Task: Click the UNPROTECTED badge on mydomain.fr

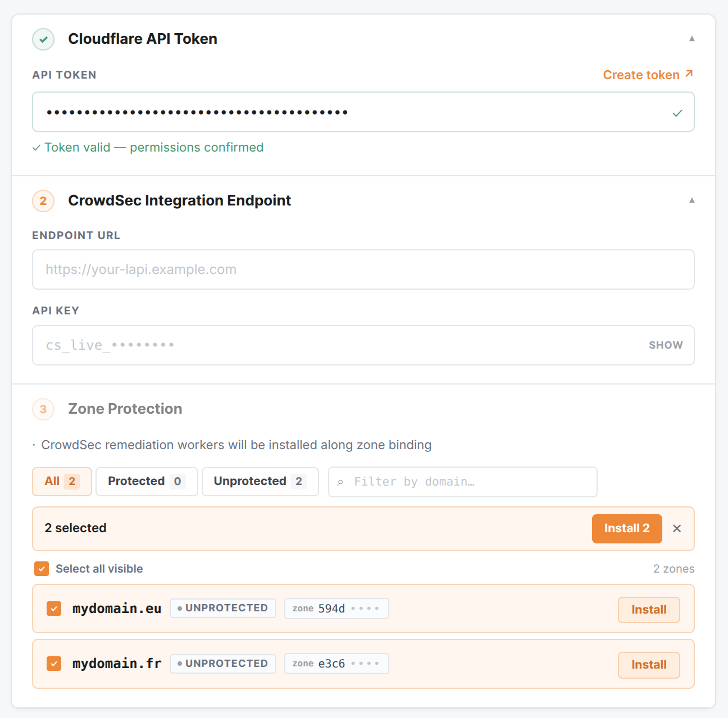Action: point(223,664)
